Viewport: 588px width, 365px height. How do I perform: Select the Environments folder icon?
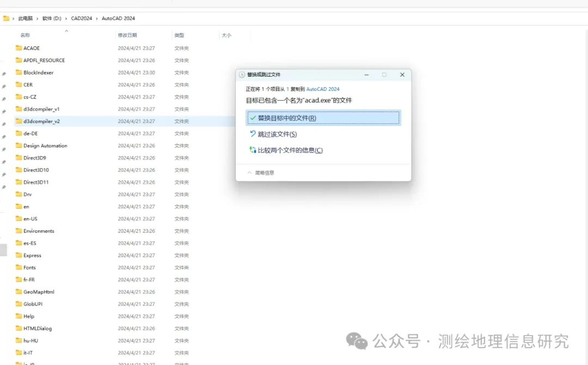(x=19, y=231)
